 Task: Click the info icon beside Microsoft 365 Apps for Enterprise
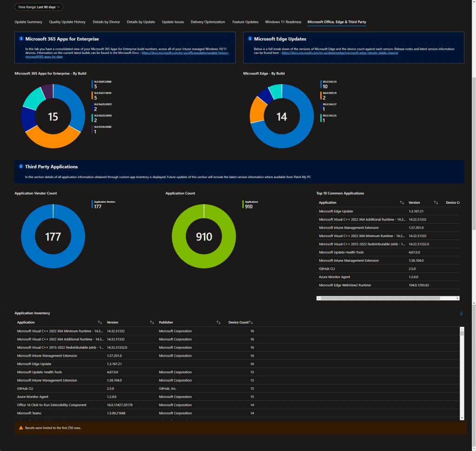click(21, 39)
